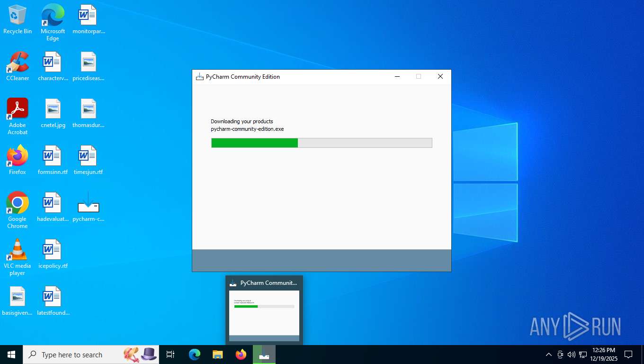
Task: Select the characterv Word document
Action: (x=53, y=66)
